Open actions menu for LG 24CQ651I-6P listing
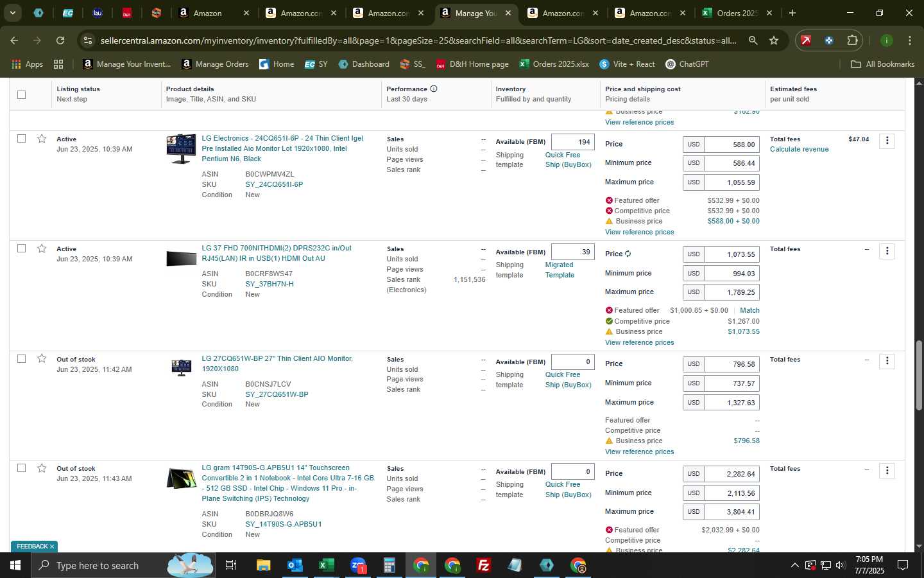 (x=887, y=141)
